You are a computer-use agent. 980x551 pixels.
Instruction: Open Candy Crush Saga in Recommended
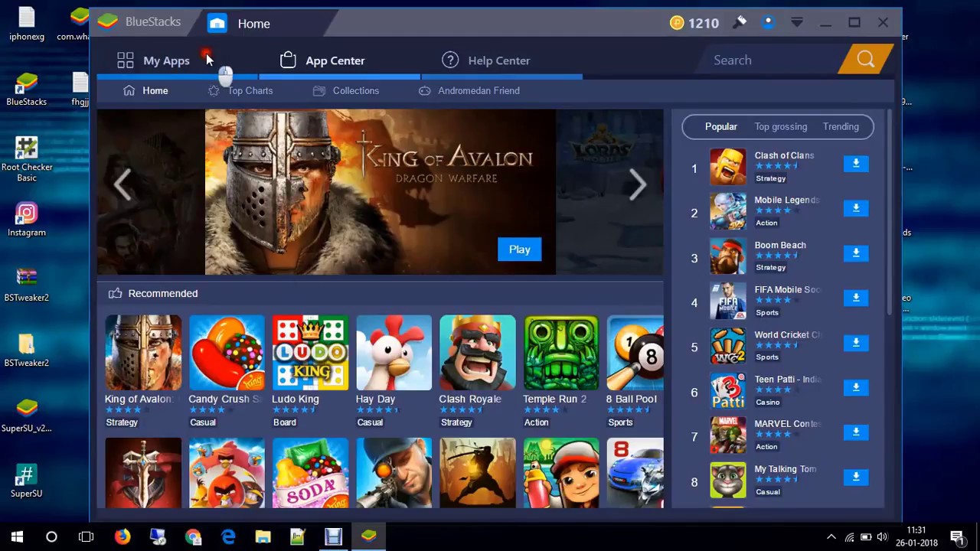click(227, 353)
